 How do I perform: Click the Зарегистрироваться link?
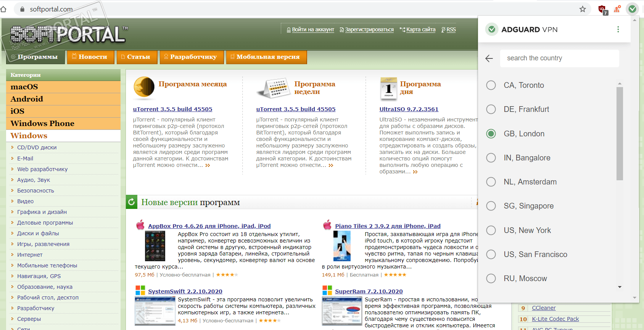(x=369, y=29)
